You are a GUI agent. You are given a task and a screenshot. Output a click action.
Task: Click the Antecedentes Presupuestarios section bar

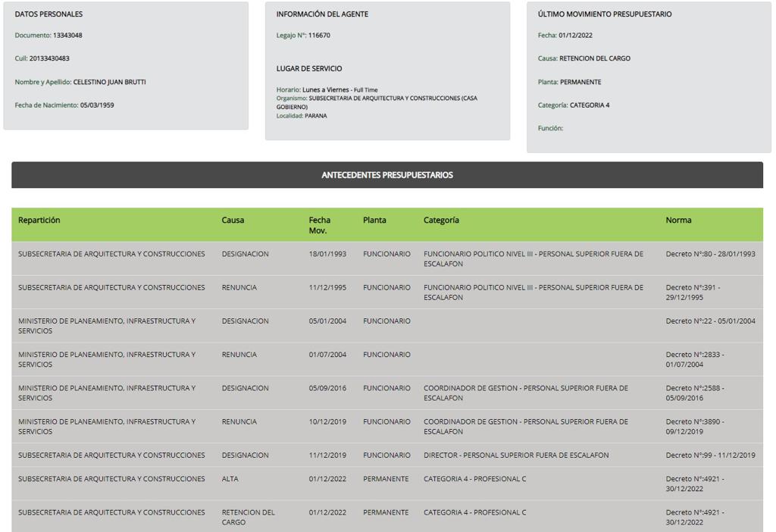pos(387,175)
